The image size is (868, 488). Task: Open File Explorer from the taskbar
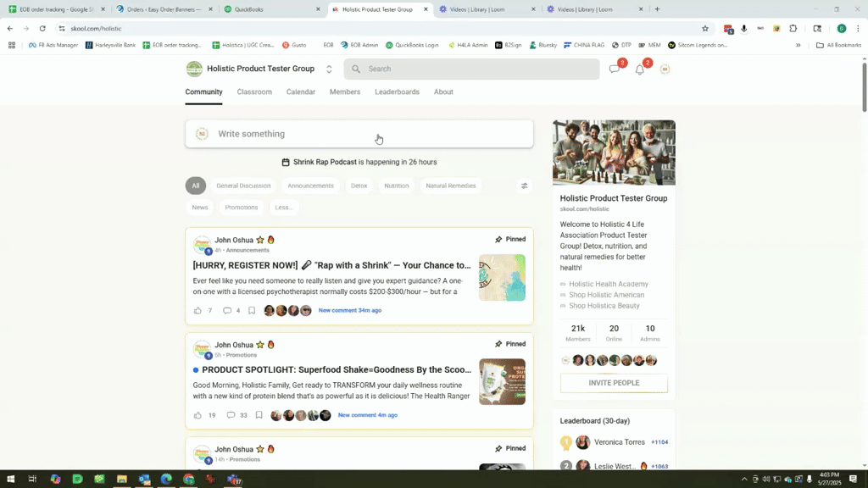122,480
